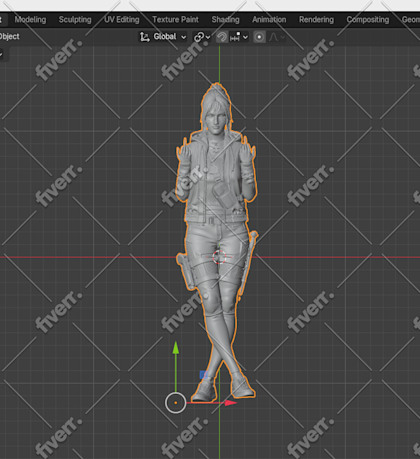Click the red X-axis move gizmo arrow
Image resolution: width=420 pixels, height=459 pixels.
230,403
